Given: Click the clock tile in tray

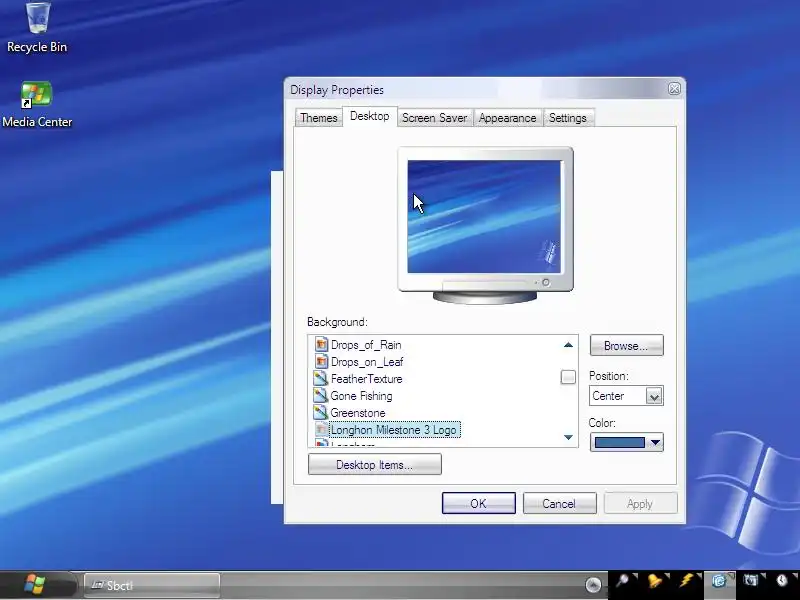Looking at the screenshot, I should 782,581.
